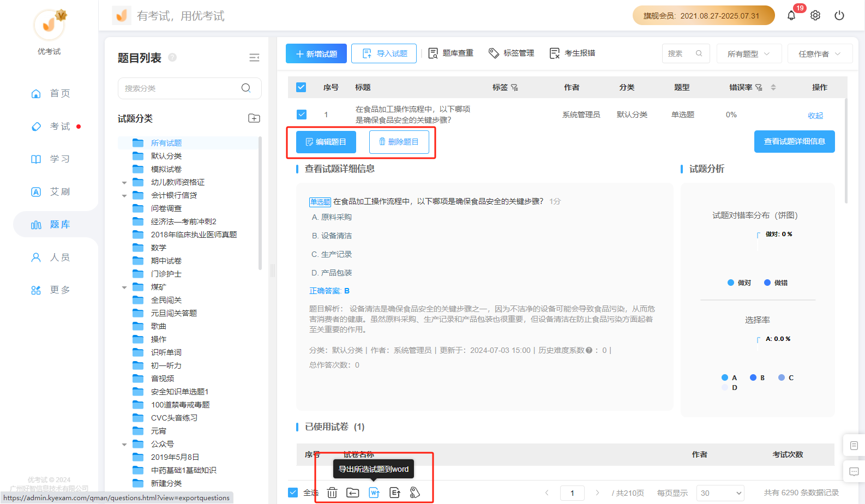Export selected questions to Word icon
This screenshot has width=865, height=504.
[374, 493]
